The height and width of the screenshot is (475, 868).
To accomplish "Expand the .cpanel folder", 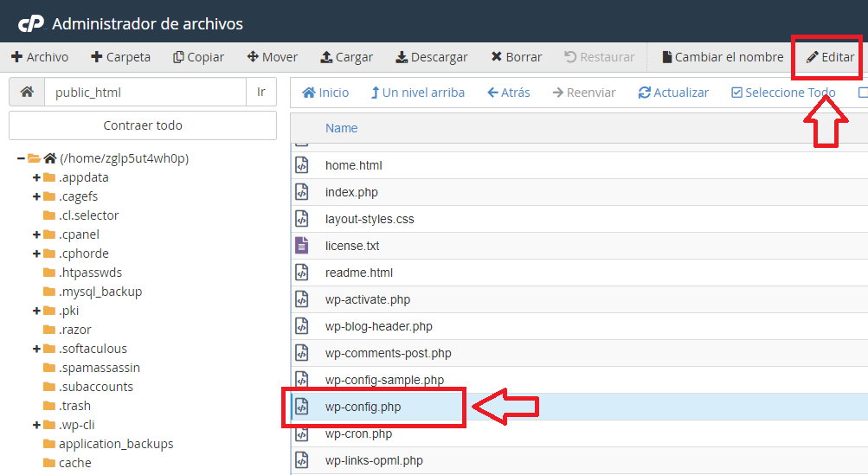I will point(36,234).
